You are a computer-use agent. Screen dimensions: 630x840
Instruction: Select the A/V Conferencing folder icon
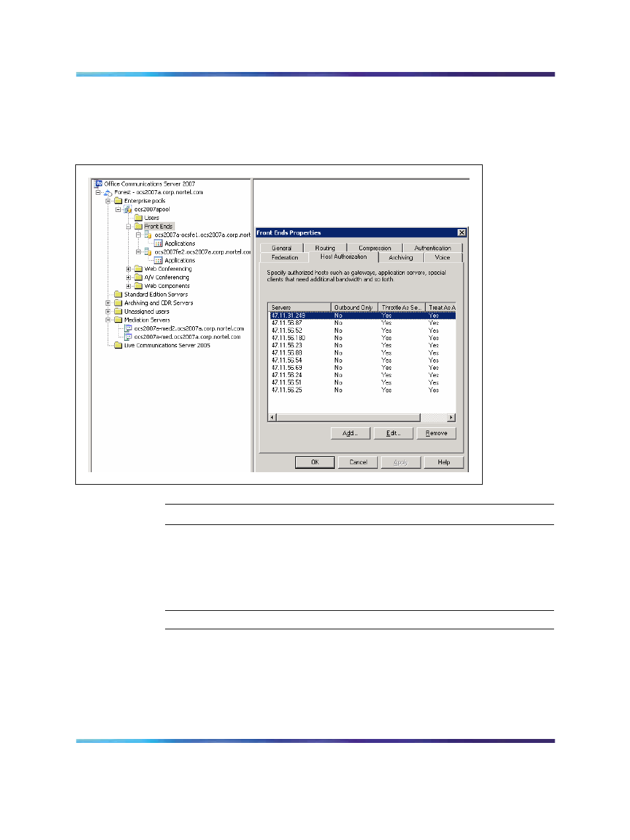coord(139,278)
